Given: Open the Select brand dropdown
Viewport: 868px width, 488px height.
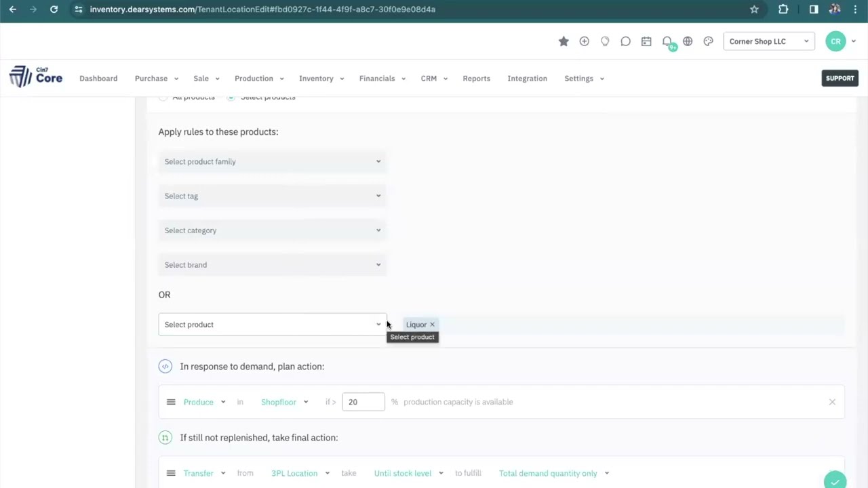Looking at the screenshot, I should coord(272,265).
